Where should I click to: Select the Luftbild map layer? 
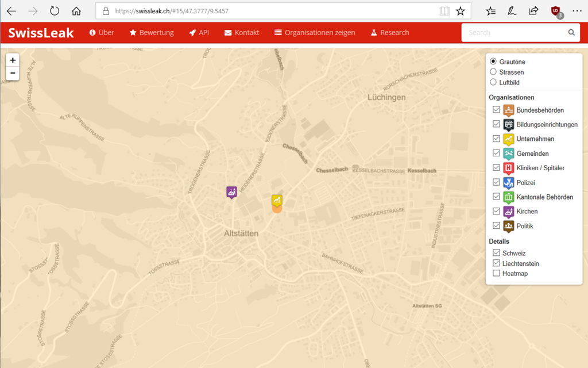coord(493,82)
